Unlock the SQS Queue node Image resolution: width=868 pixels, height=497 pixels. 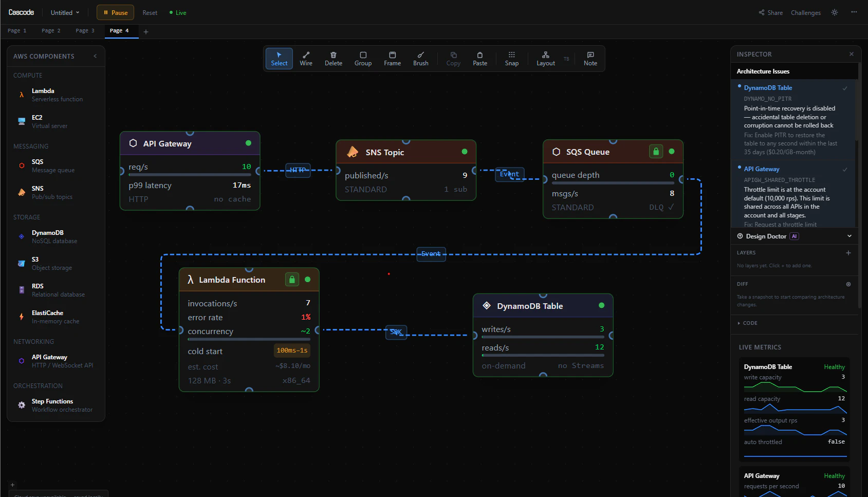point(656,152)
